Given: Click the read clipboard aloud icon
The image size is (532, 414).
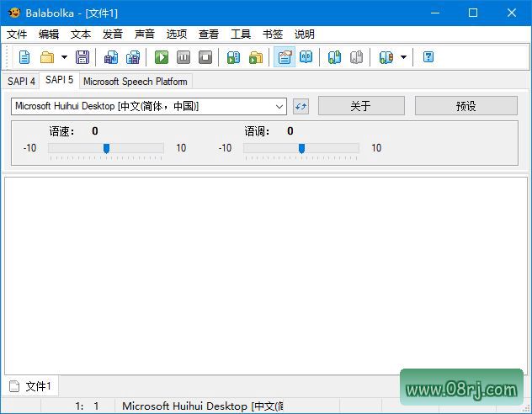Looking at the screenshot, I should click(x=233, y=57).
